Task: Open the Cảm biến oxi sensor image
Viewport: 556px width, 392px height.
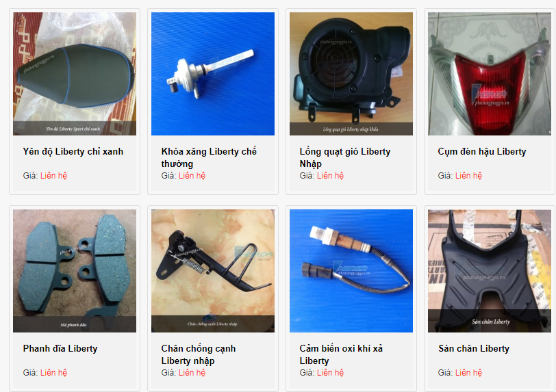Action: click(351, 271)
